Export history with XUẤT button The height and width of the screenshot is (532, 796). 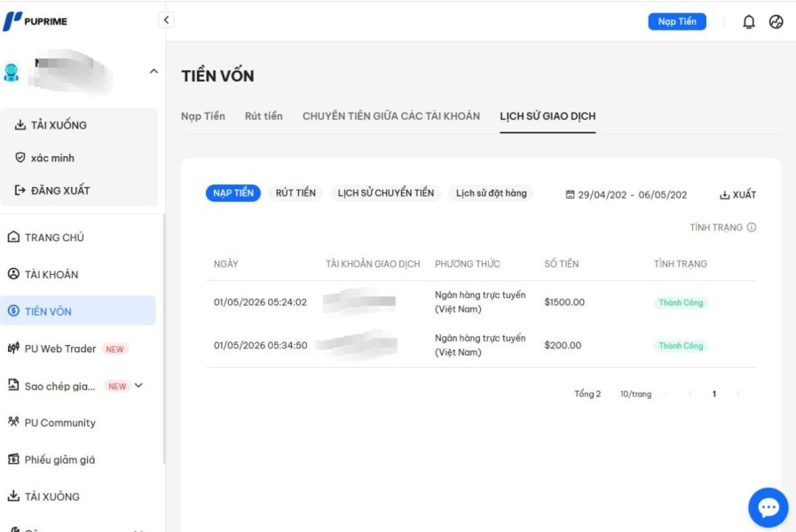[x=738, y=195]
